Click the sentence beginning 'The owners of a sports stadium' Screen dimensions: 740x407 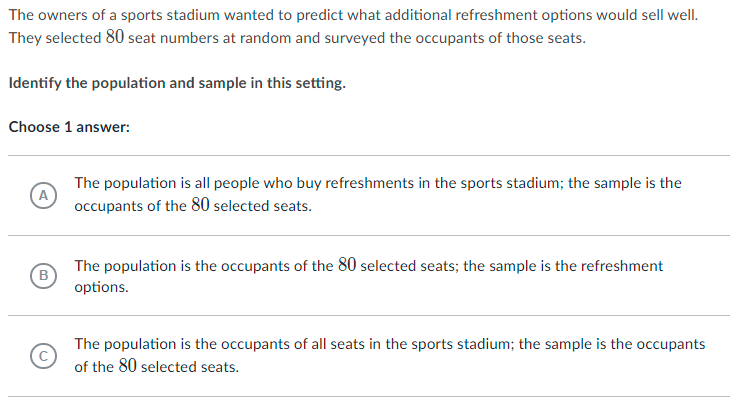[353, 15]
